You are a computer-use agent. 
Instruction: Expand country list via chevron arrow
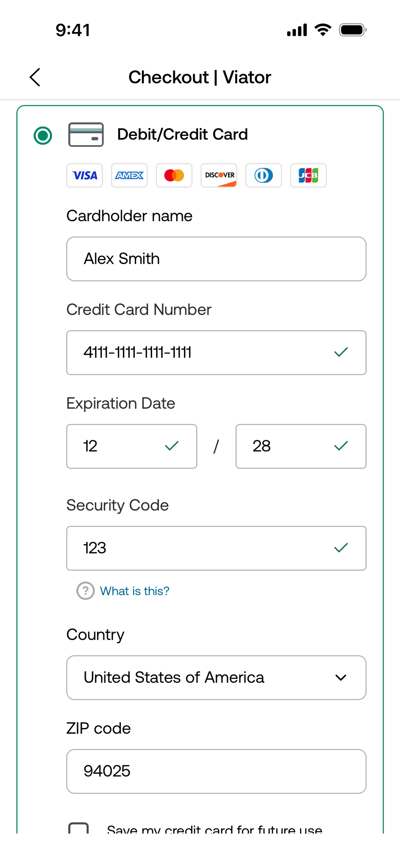click(341, 677)
